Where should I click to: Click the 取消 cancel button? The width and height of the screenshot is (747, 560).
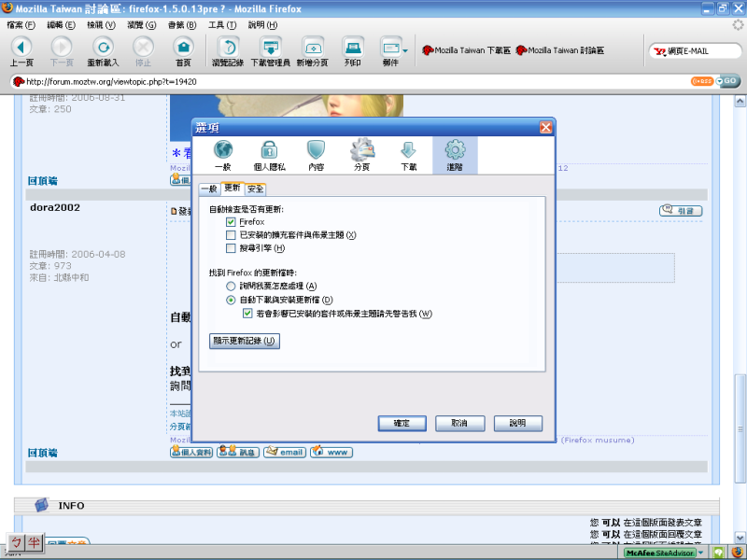tap(459, 423)
